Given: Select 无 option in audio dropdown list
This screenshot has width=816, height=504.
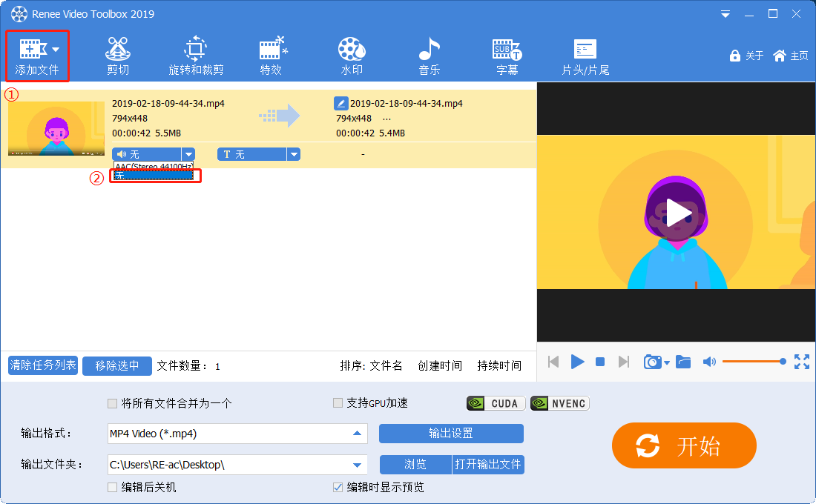Looking at the screenshot, I should [154, 176].
